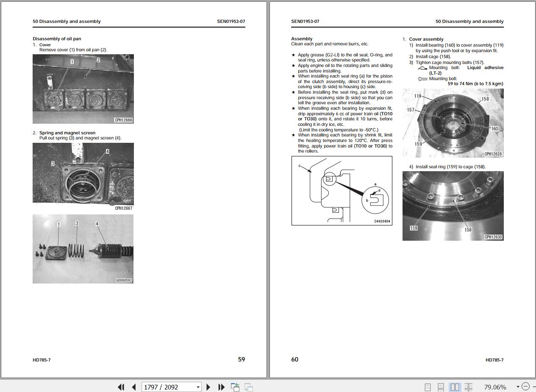536x392 pixels.
Task: Open the zoom level dropdown arrow
Action: (518, 387)
